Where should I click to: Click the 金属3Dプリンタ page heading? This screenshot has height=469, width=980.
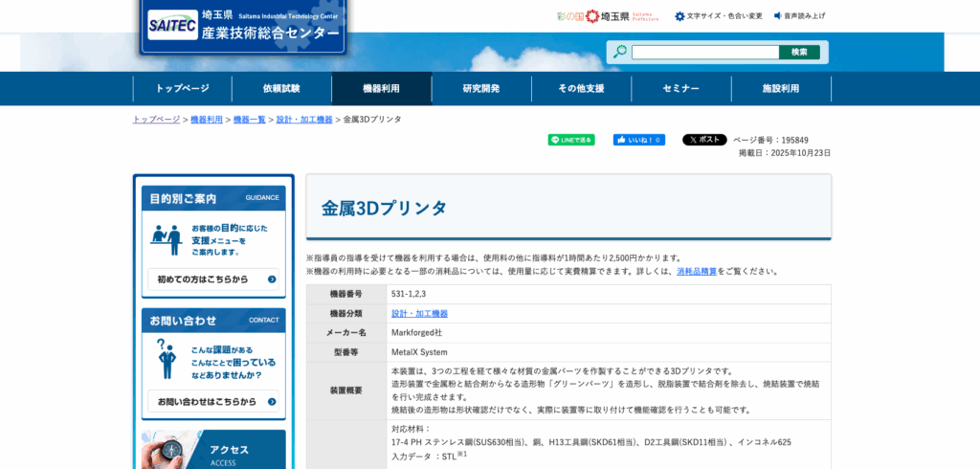coord(385,209)
